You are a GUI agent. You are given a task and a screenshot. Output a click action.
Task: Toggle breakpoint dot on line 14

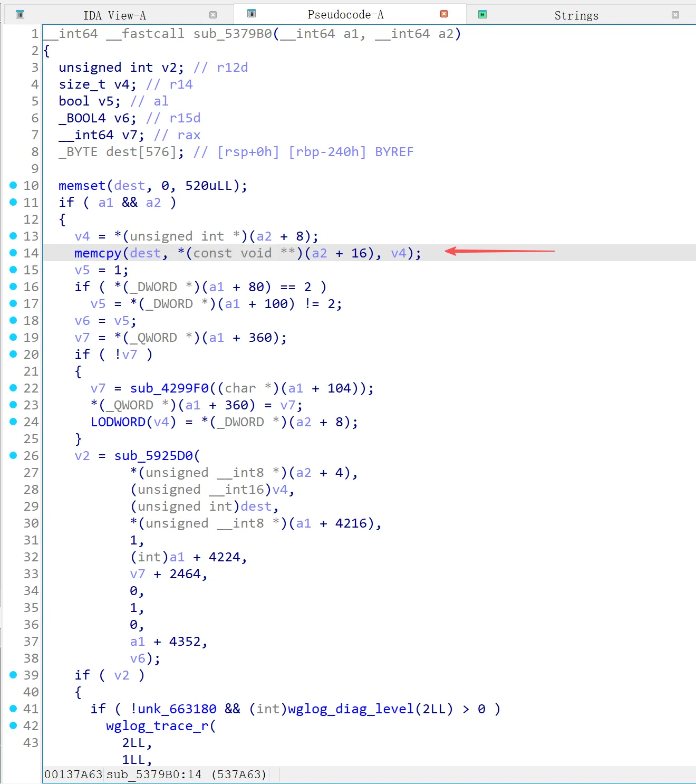pyautogui.click(x=13, y=253)
